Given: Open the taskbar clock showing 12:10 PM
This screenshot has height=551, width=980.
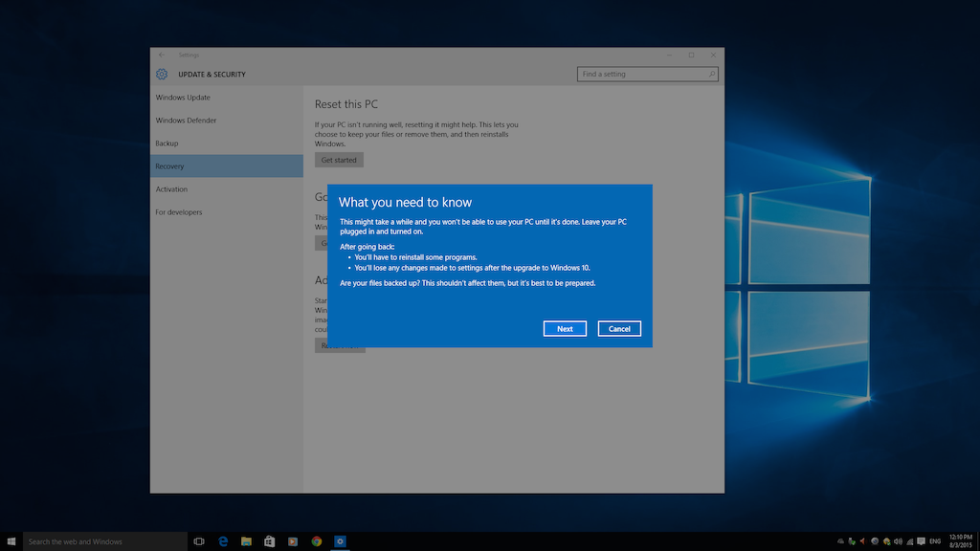Looking at the screenshot, I should pos(961,541).
